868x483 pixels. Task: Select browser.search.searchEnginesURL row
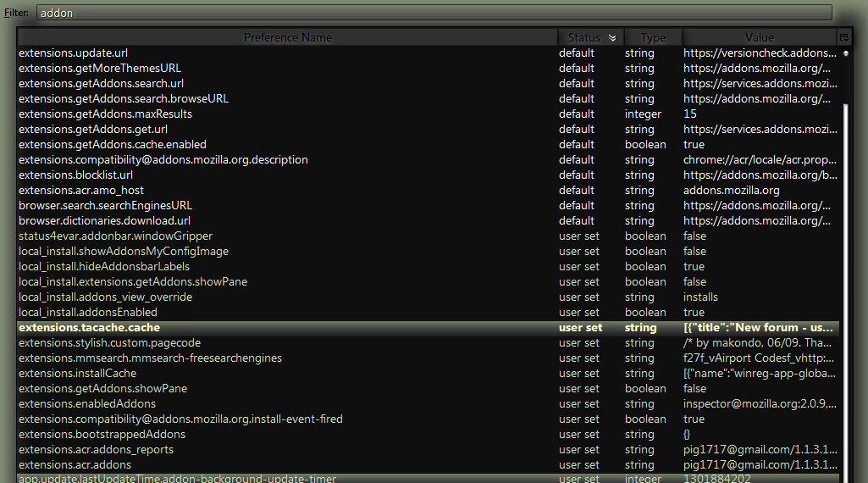pyautogui.click(x=428, y=206)
